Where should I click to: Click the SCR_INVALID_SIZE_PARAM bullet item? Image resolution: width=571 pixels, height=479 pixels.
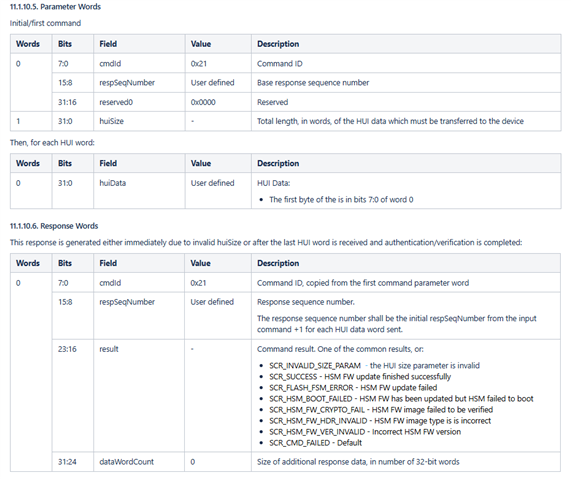tap(374, 365)
